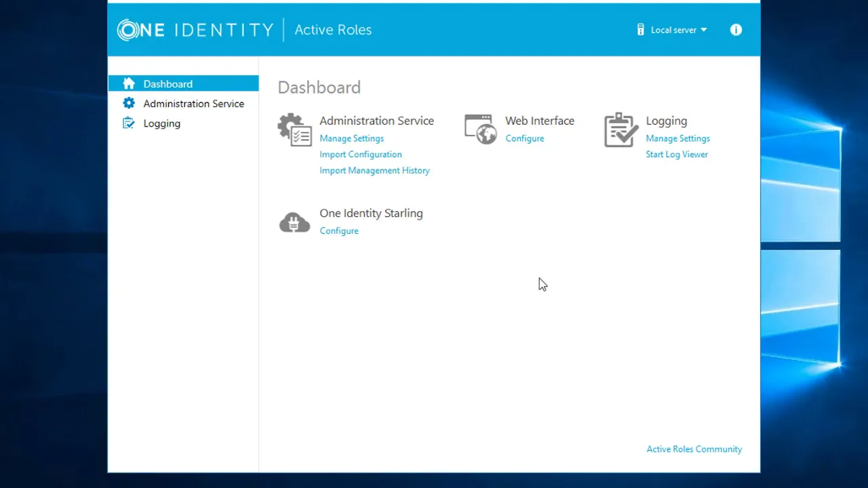
Task: Open Manage Settings under Logging tile
Action: pyautogui.click(x=677, y=138)
